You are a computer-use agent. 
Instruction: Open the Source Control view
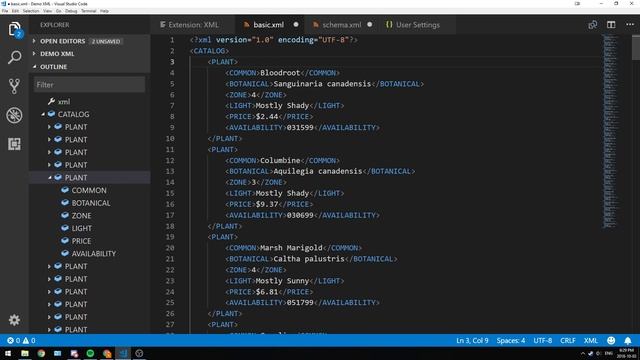(x=14, y=86)
